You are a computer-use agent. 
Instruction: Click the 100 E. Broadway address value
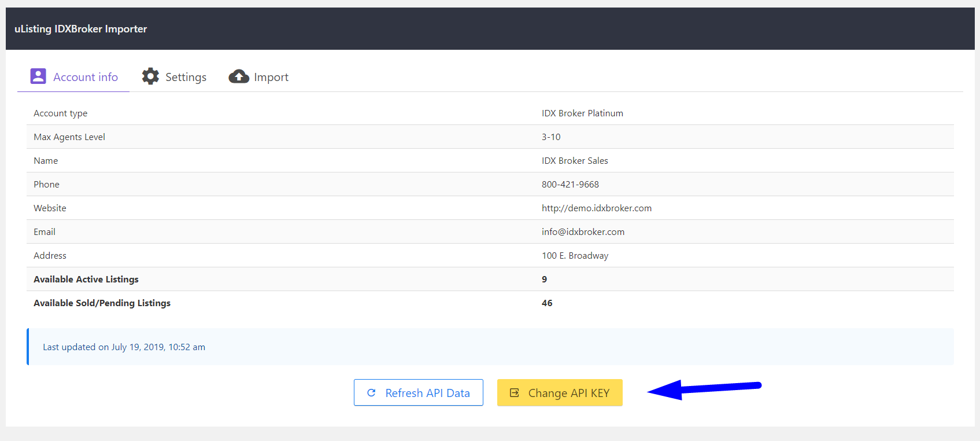(x=575, y=256)
